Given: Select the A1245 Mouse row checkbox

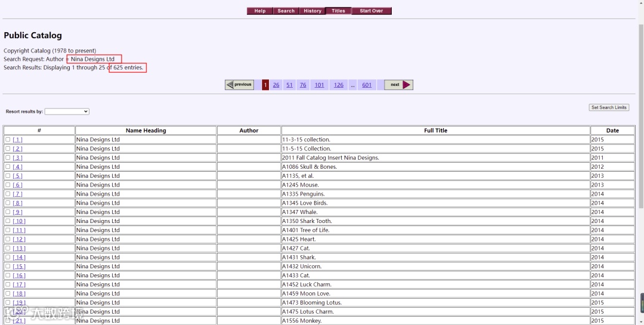Looking at the screenshot, I should [8, 185].
